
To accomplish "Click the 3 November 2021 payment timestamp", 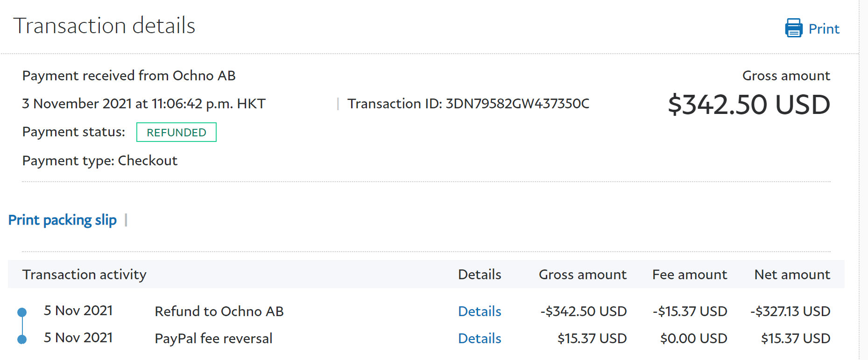I will point(144,104).
